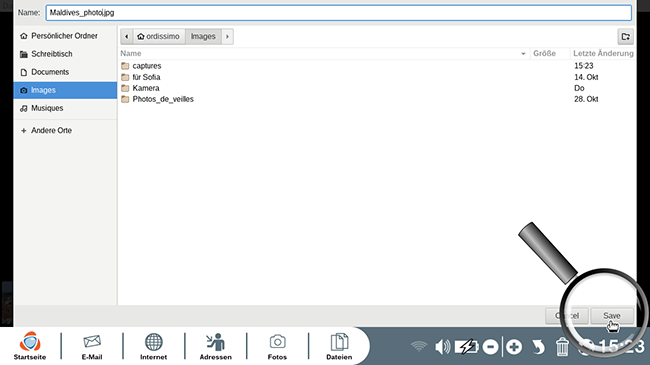This screenshot has height=365, width=650.
Task: Navigate to ordissimo home in path bar
Action: point(159,36)
